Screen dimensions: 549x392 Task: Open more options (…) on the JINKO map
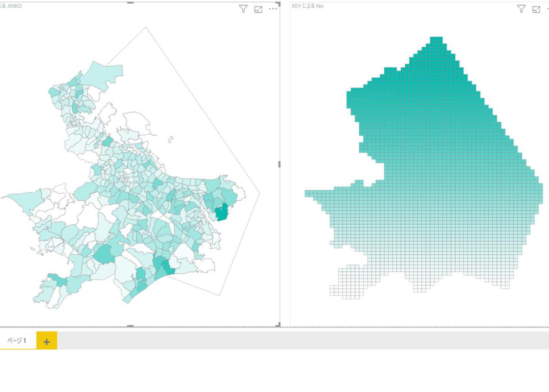273,9
